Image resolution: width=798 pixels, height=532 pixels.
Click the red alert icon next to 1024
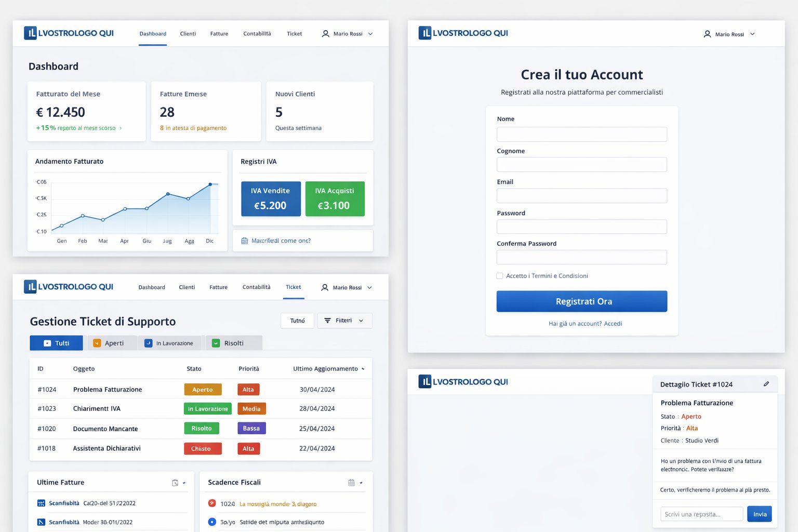[212, 503]
